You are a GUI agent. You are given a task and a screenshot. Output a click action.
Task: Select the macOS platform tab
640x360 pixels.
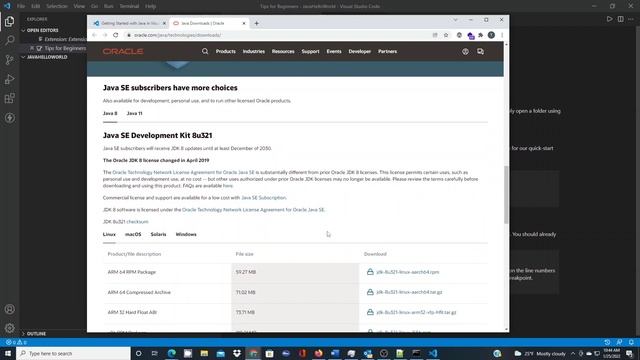click(x=133, y=234)
